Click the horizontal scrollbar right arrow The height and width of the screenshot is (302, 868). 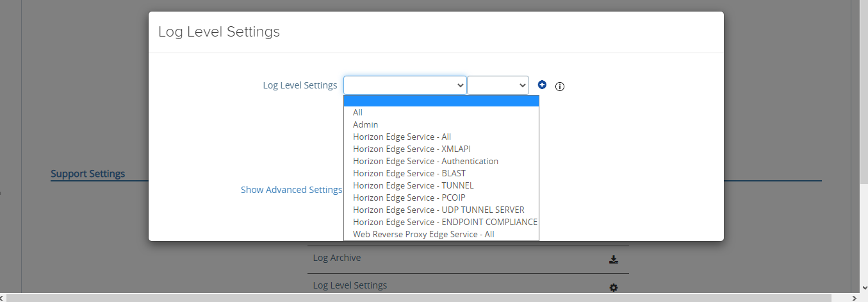(853, 298)
